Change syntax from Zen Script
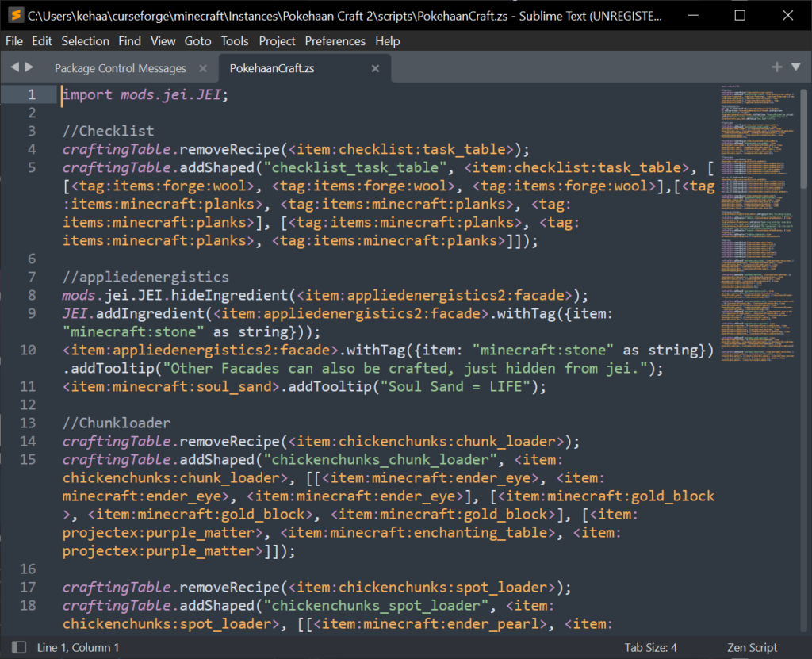This screenshot has height=659, width=812. 752,648
